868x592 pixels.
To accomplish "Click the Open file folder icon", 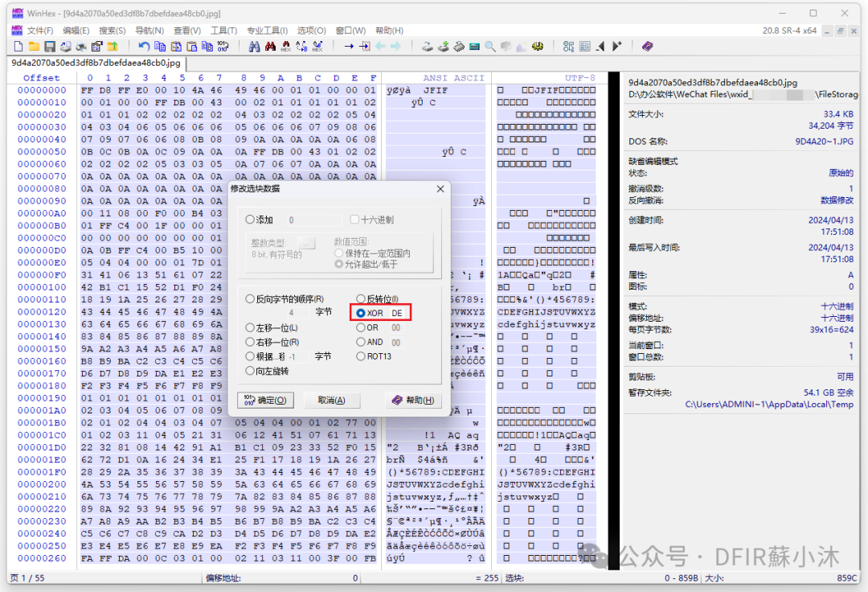I will point(34,47).
